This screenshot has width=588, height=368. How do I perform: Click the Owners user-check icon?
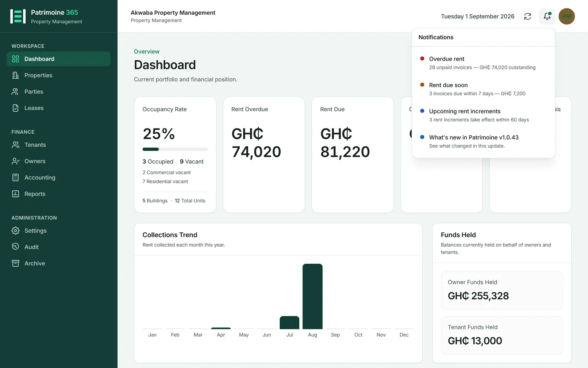16,161
